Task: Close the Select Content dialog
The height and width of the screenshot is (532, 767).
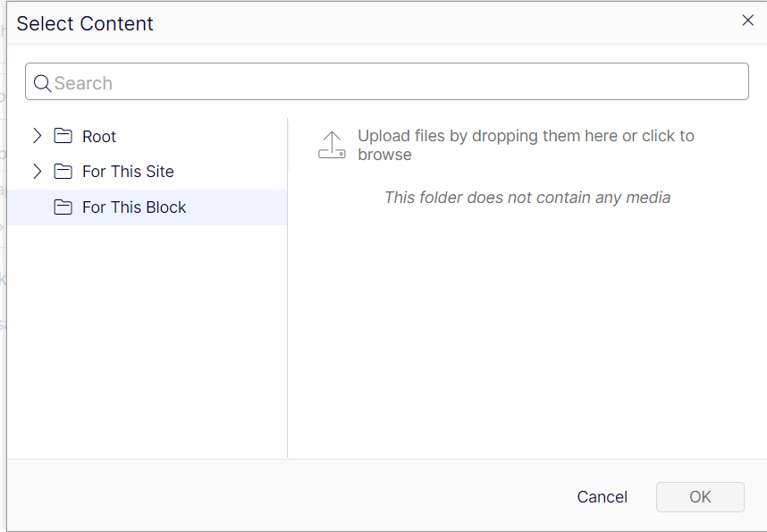Action: pyautogui.click(x=748, y=21)
